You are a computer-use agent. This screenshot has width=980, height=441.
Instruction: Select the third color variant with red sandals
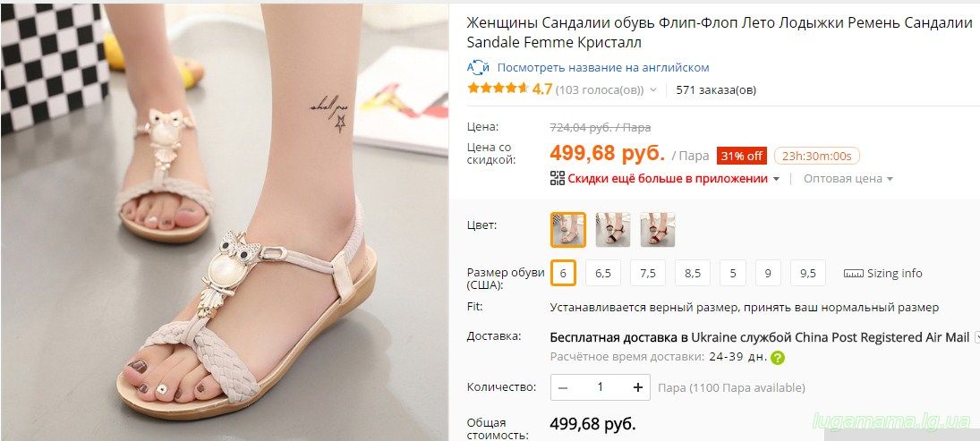[658, 230]
